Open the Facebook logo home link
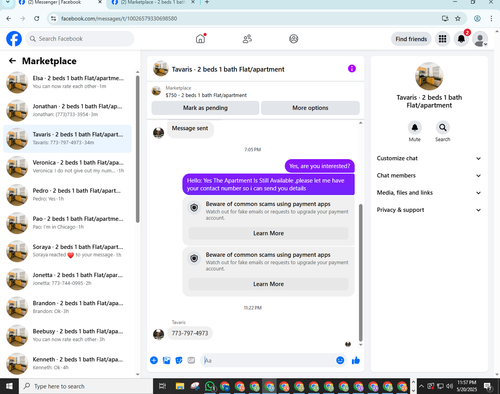 [14, 39]
